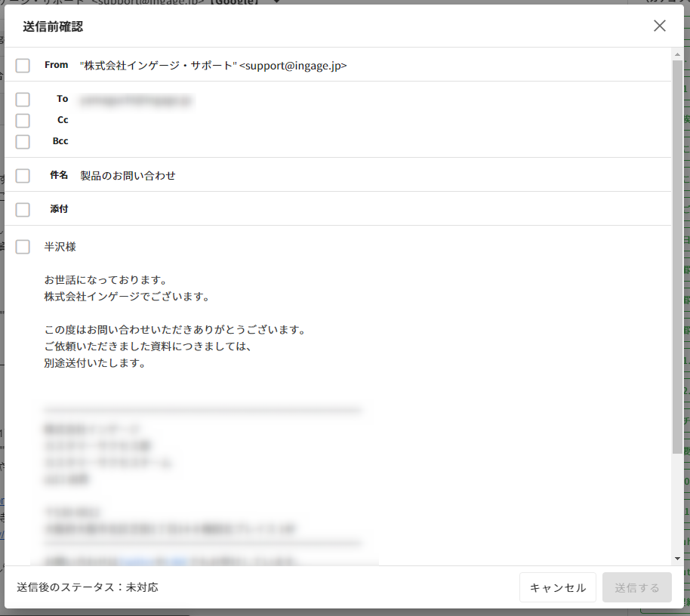Mark the Cc checkbox as confirmed
Image resolution: width=690 pixels, height=616 pixels.
23,121
